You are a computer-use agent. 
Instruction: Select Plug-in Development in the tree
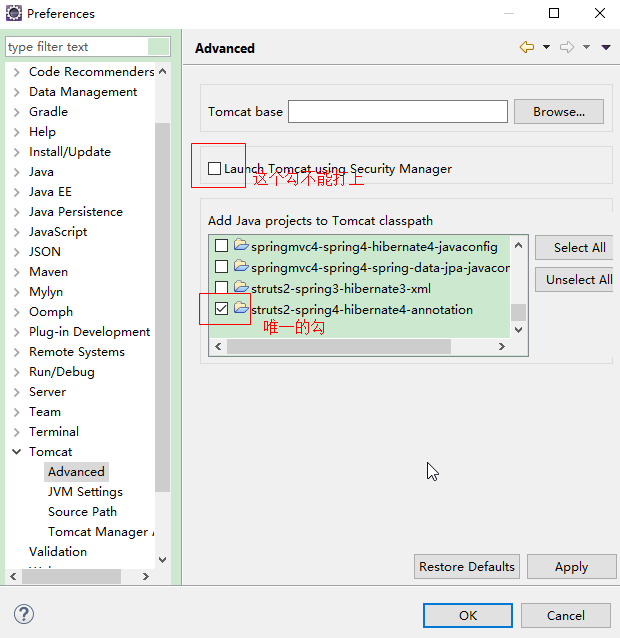[90, 332]
